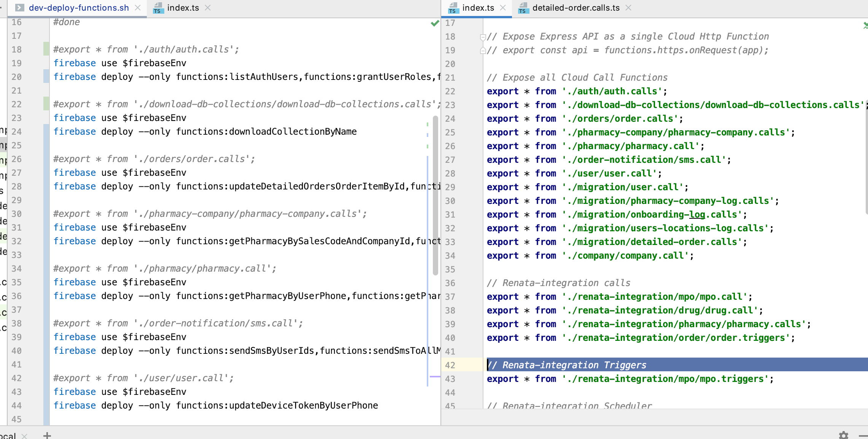Hide the terminal panel with minimize dash

click(x=863, y=435)
